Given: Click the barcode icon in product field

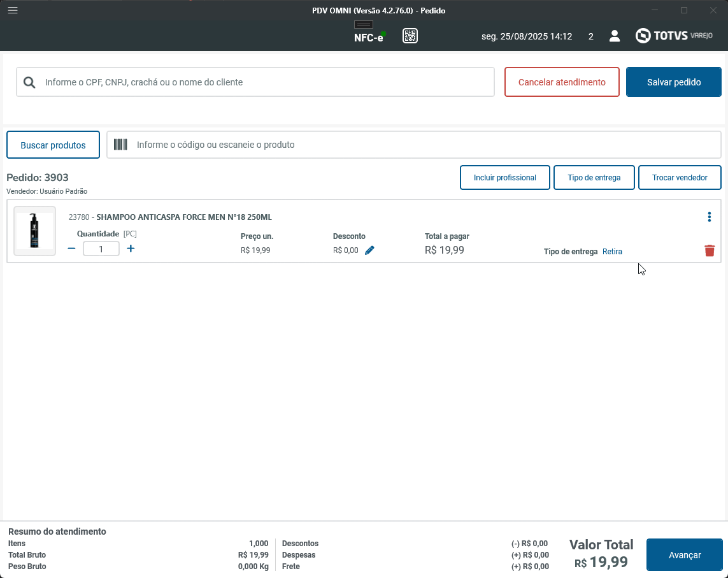Looking at the screenshot, I should tap(120, 145).
